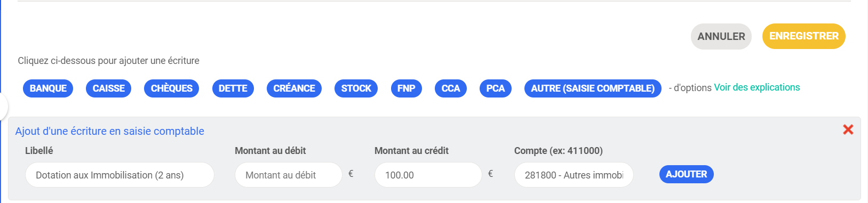
Task: Focus the Montant au débit field
Action: tap(288, 175)
